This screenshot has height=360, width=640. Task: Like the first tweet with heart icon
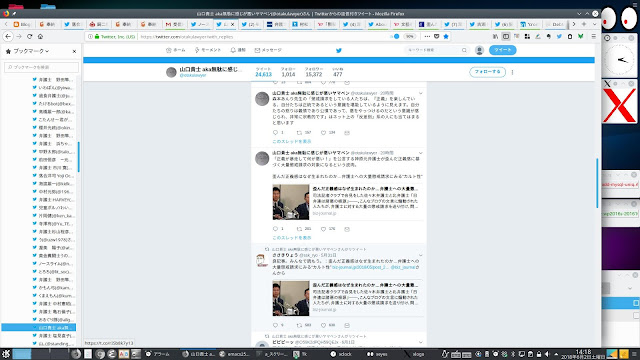coord(323,133)
